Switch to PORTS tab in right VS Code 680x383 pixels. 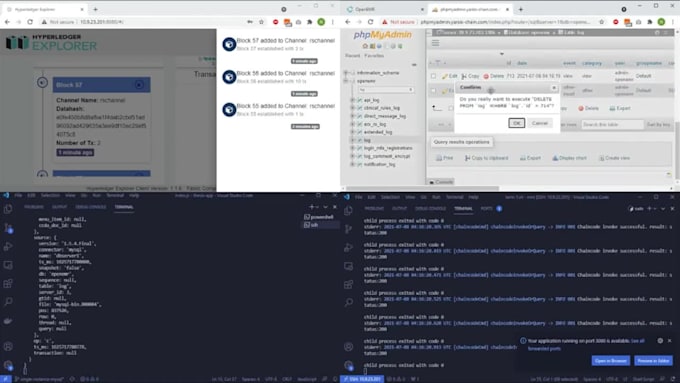(x=487, y=209)
